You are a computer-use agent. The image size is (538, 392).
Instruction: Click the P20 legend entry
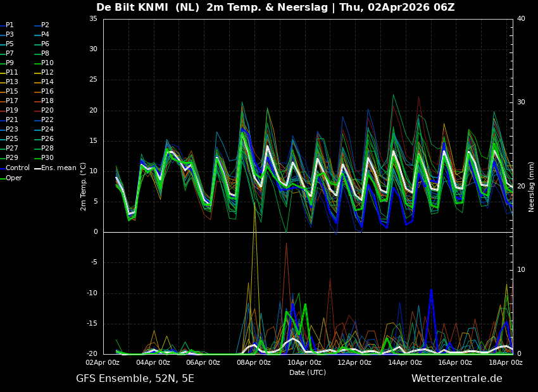[x=47, y=111]
